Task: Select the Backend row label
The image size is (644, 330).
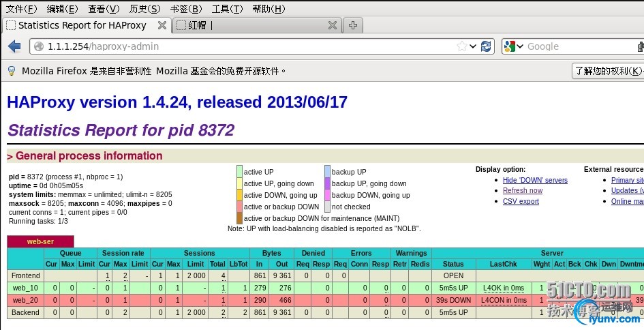Action: coord(25,312)
